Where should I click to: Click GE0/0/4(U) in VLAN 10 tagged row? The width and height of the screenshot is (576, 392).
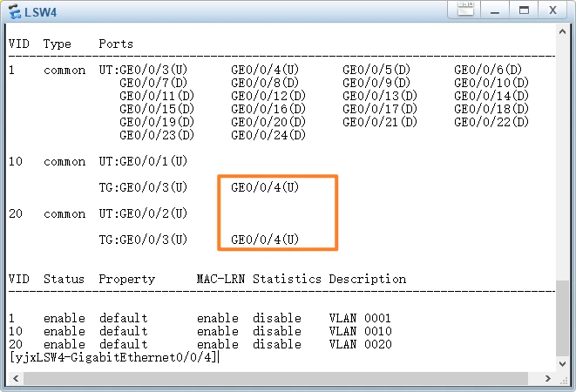pos(265,187)
